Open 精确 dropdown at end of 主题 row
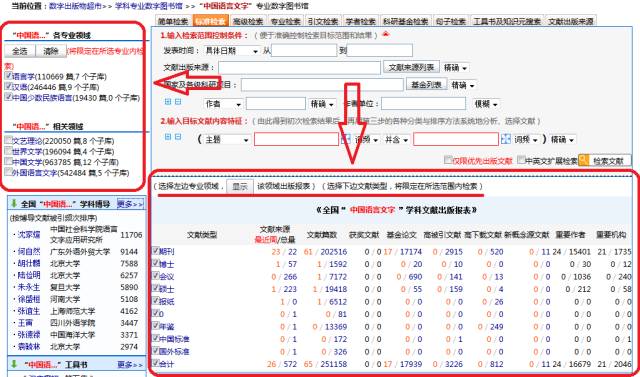Viewport: 640px width, 377px height. pos(562,140)
